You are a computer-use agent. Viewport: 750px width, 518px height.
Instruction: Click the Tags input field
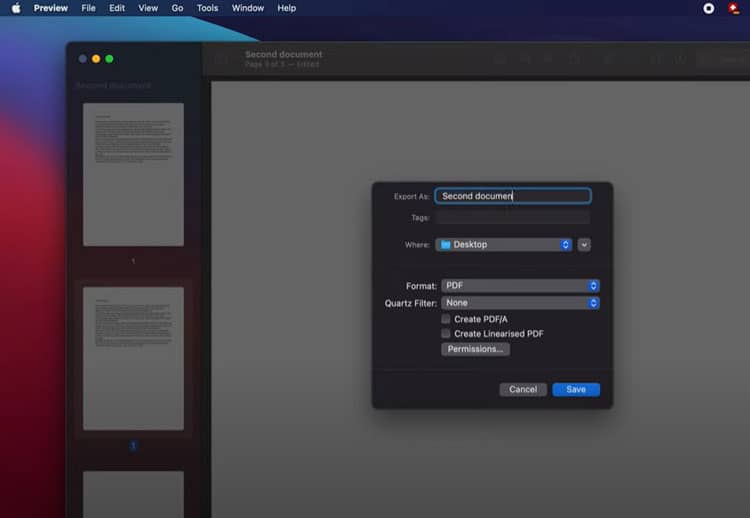click(x=513, y=218)
